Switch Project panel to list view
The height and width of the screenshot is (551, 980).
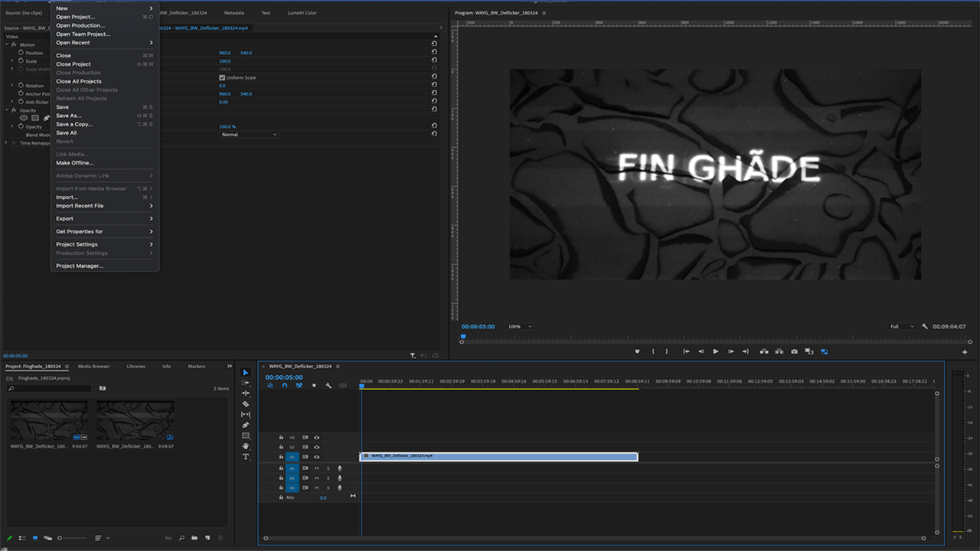[22, 538]
